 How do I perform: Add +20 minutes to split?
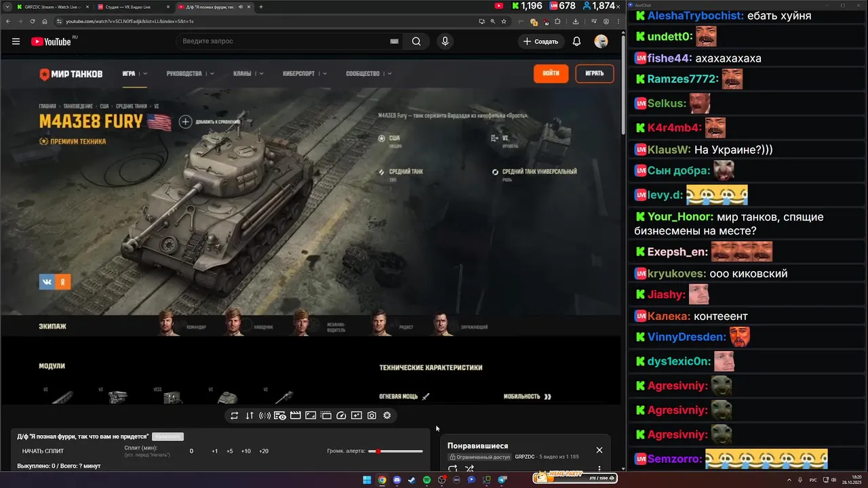coord(263,451)
